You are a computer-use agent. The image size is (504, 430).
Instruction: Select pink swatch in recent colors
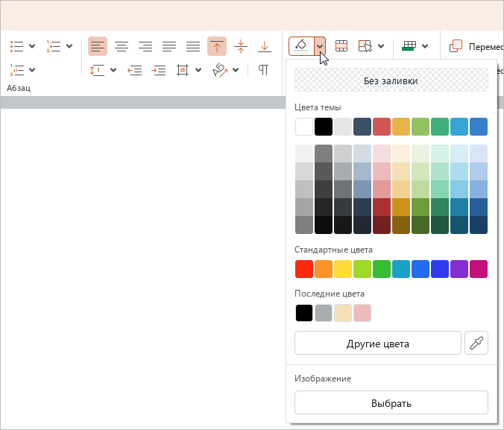click(362, 313)
